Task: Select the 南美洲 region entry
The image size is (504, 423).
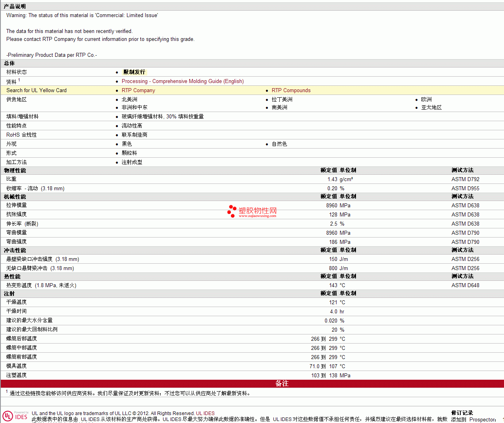Action: tap(279, 107)
